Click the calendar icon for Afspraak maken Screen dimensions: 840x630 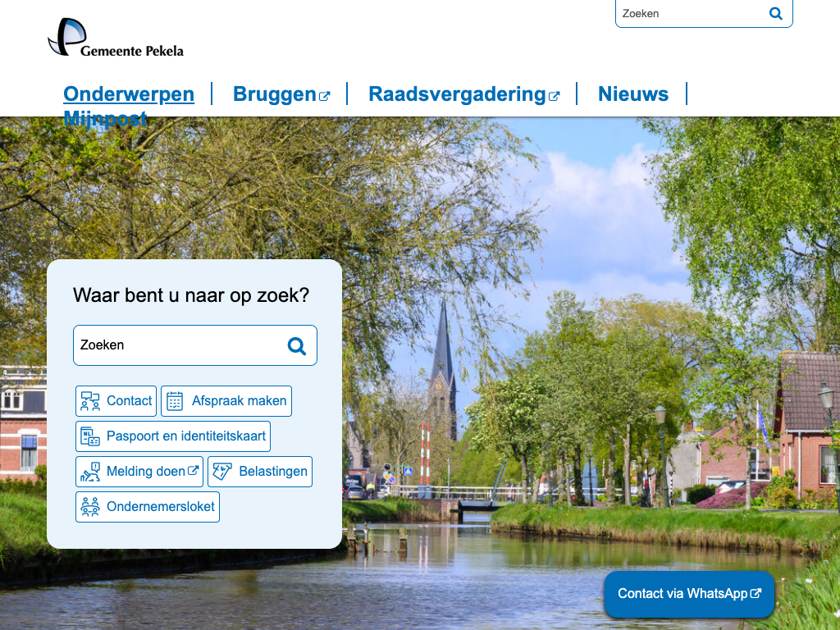pyautogui.click(x=175, y=401)
